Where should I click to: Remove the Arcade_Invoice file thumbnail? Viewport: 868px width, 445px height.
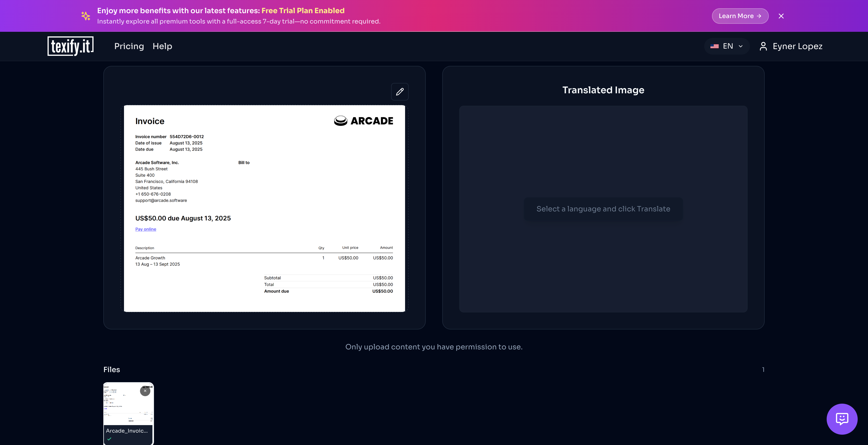pos(145,391)
